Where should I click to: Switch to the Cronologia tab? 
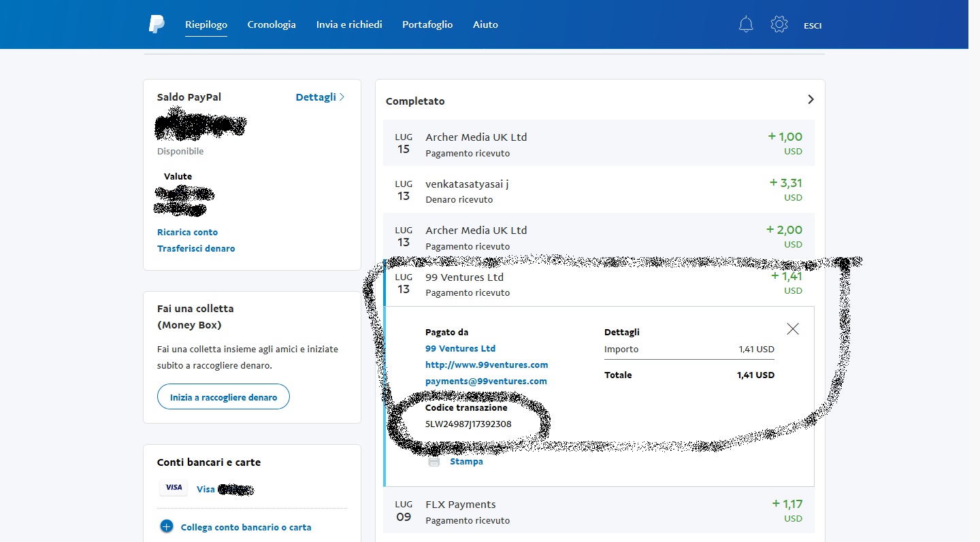coord(272,24)
